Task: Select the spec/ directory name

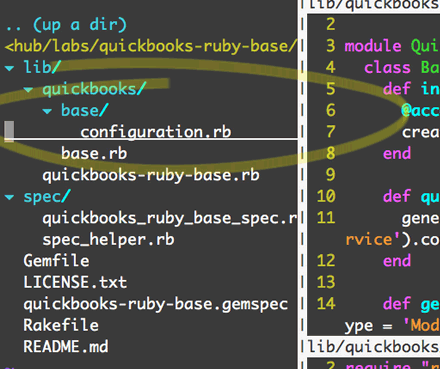Action: pos(47,197)
